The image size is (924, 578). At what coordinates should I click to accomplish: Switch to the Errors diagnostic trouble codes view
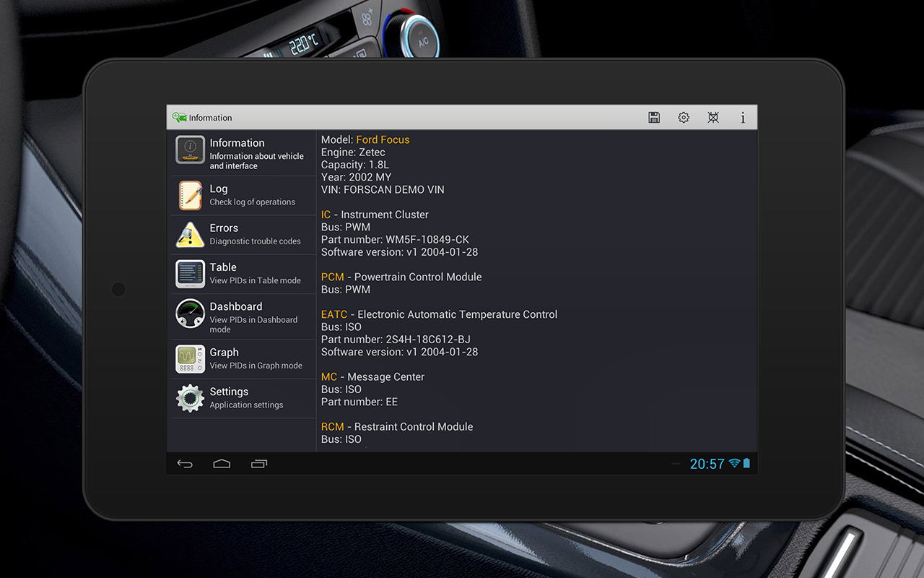pyautogui.click(x=238, y=233)
